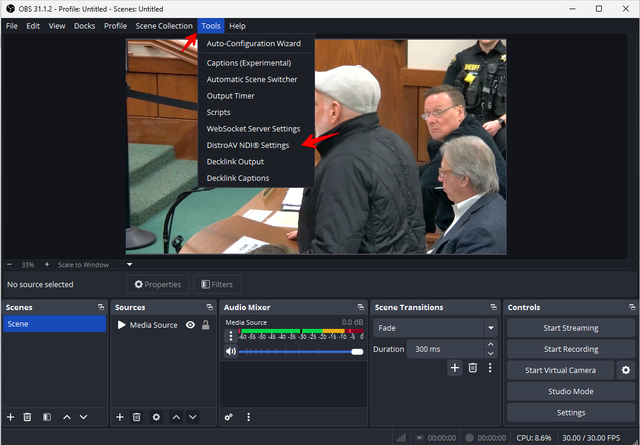The image size is (640, 445).
Task: Open preview scaling dropdown arrow
Action: pyautogui.click(x=129, y=265)
